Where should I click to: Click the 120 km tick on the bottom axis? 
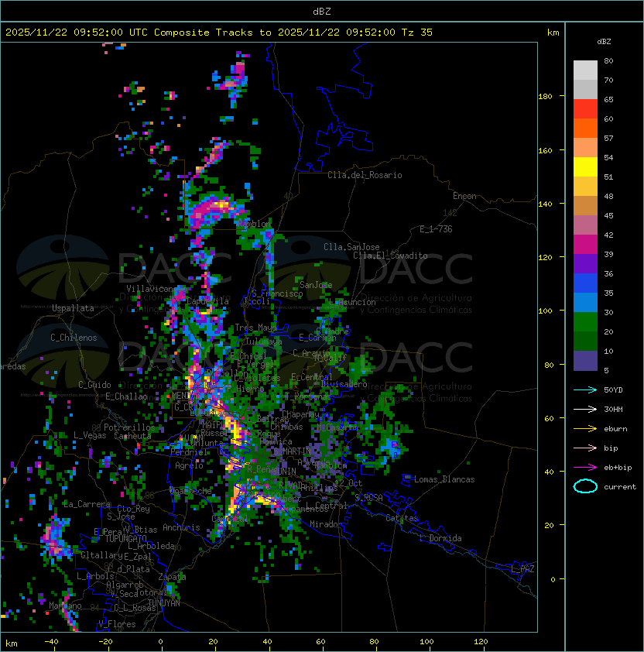coord(481,642)
